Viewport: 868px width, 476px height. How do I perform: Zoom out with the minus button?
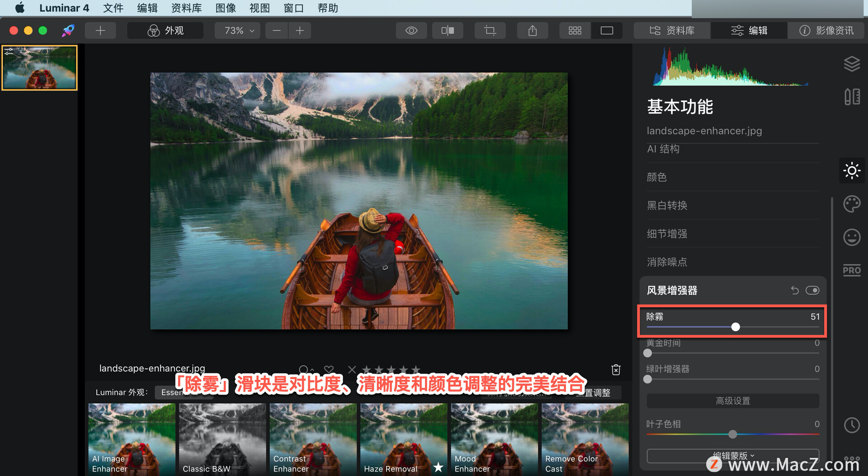click(x=277, y=30)
